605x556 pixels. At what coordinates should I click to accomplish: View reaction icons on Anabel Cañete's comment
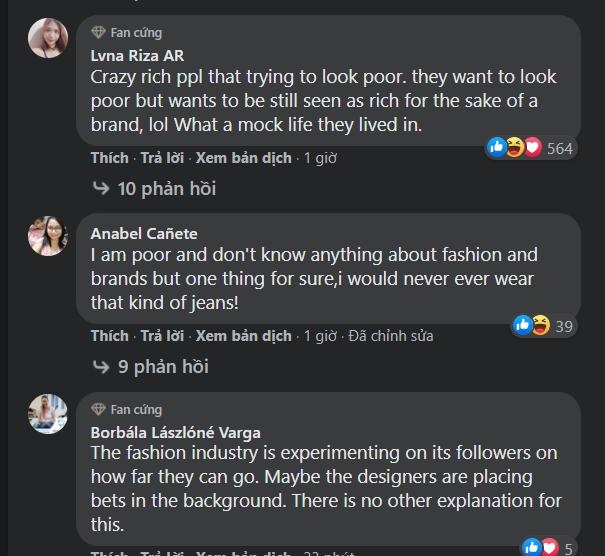tap(531, 325)
